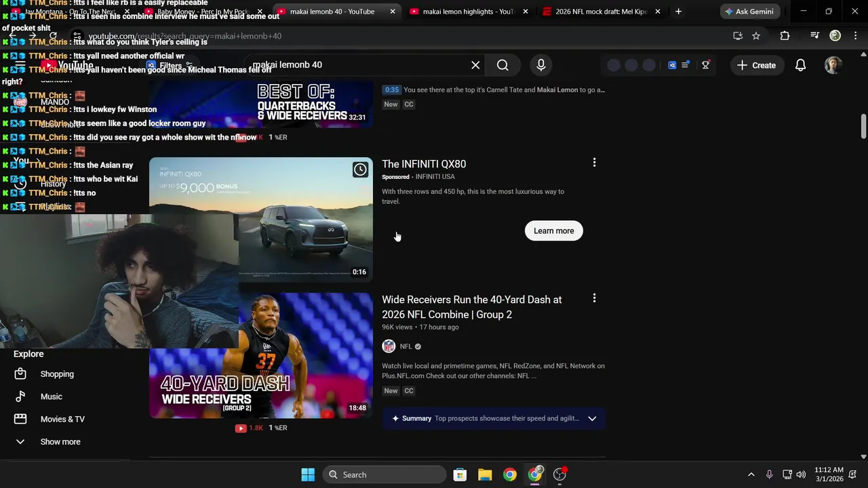Click the microphone icon in system tray
The height and width of the screenshot is (488, 868).
pyautogui.click(x=769, y=474)
